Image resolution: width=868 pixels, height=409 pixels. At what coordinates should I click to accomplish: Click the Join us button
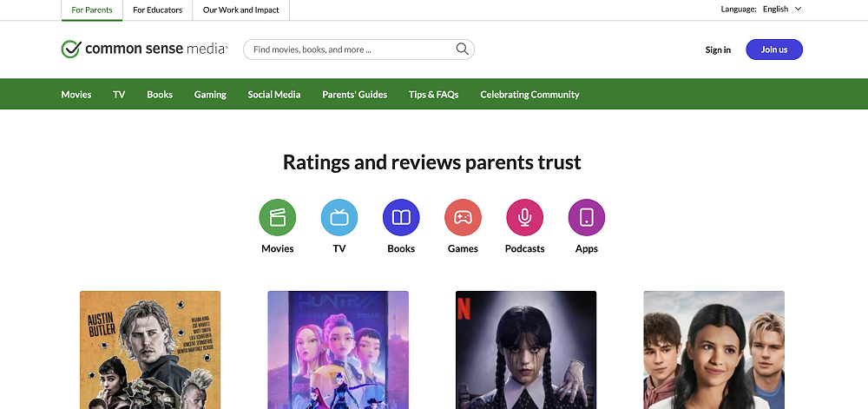click(773, 49)
